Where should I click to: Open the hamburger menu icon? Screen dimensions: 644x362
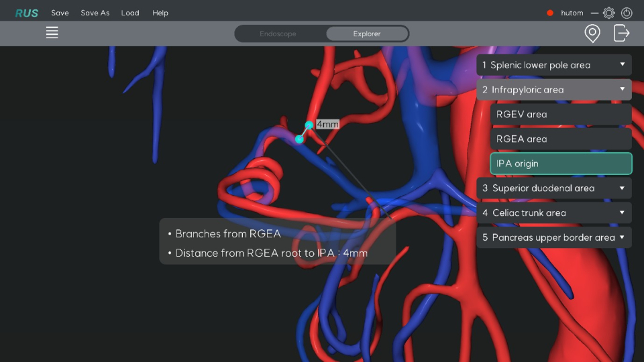click(x=52, y=33)
